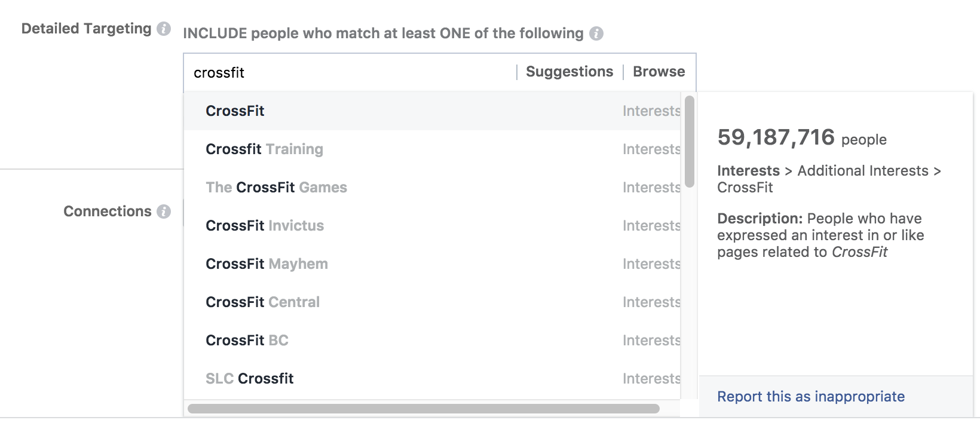This screenshot has height=423, width=980.
Task: Click Report this as inappropriate
Action: [x=810, y=396]
